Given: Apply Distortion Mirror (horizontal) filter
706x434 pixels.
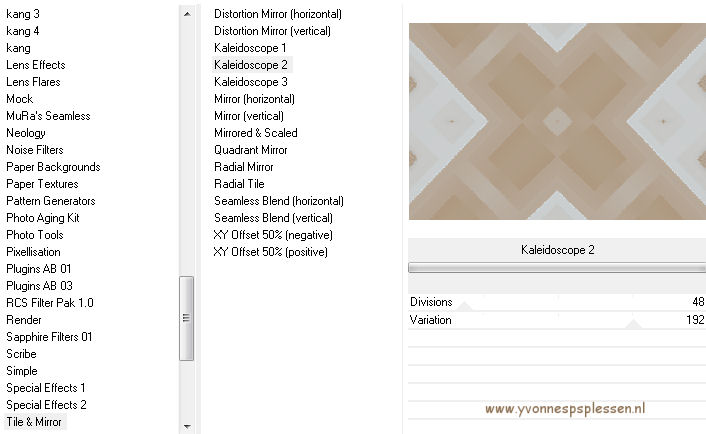Looking at the screenshot, I should click(x=278, y=14).
